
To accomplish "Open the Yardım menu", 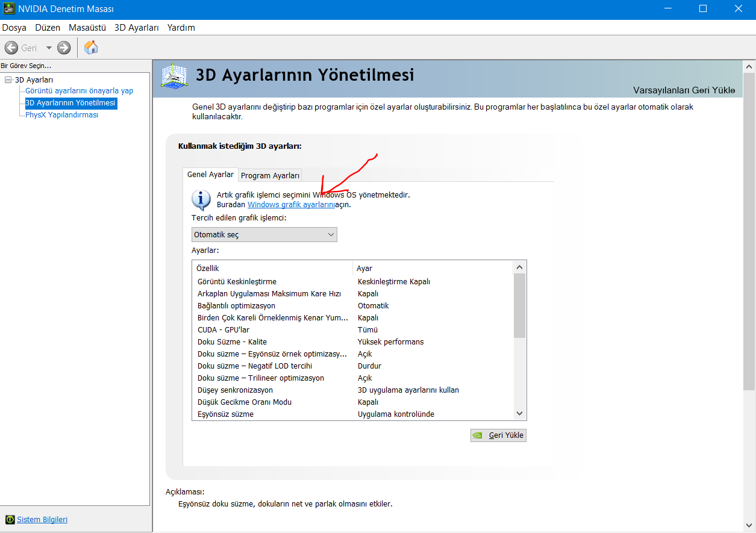I will [181, 28].
